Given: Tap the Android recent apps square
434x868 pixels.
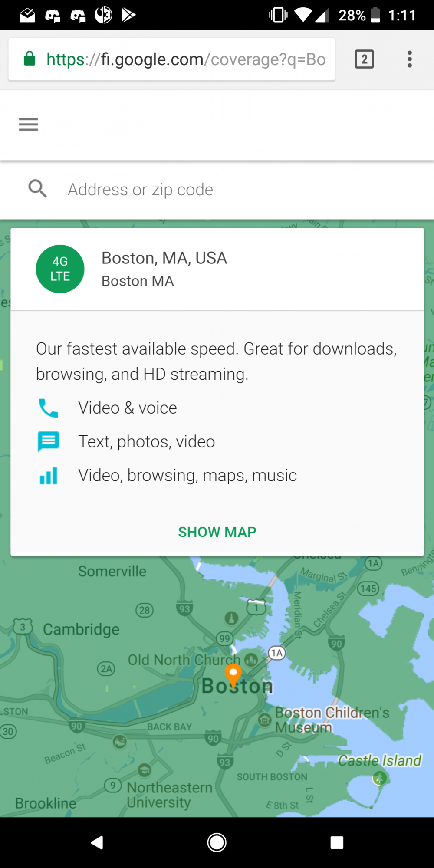Looking at the screenshot, I should pyautogui.click(x=337, y=842).
